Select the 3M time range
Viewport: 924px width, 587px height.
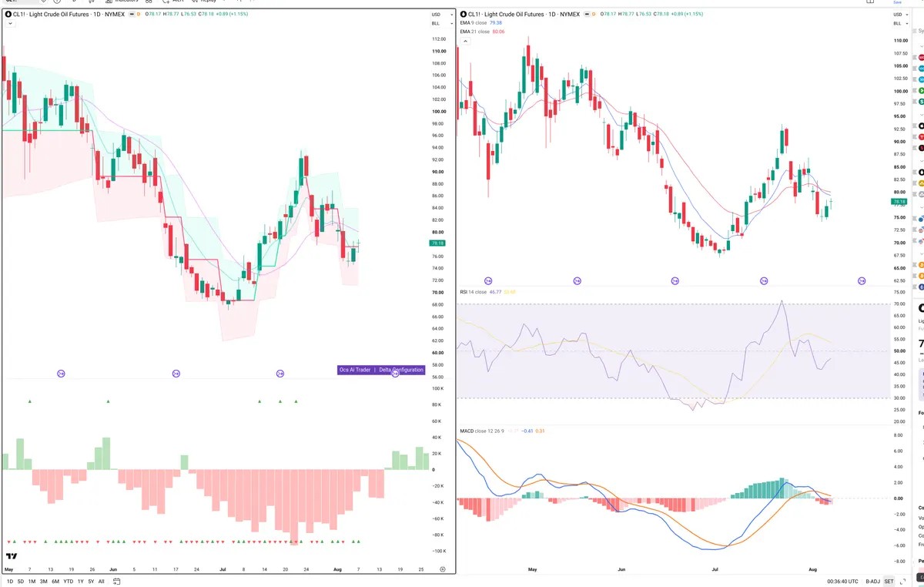44,582
